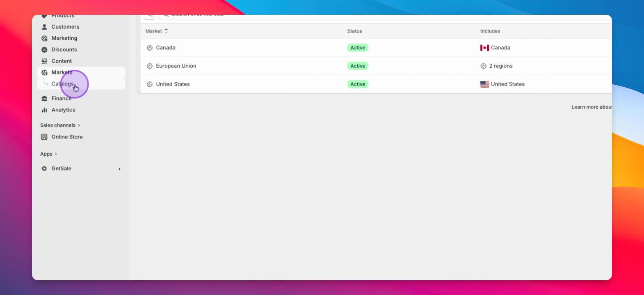Sort the table by Market column arrows
644x295 pixels.
pyautogui.click(x=166, y=31)
